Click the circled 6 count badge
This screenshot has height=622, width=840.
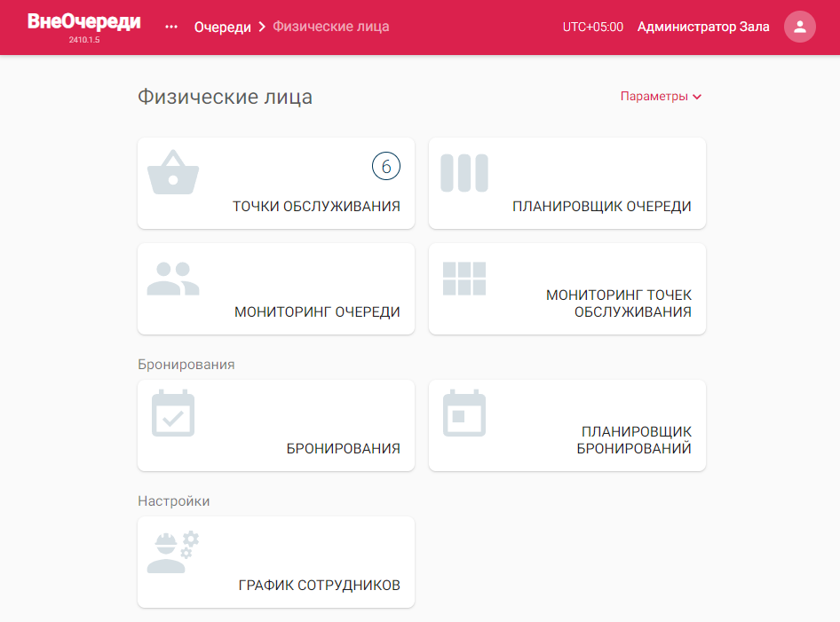[385, 167]
